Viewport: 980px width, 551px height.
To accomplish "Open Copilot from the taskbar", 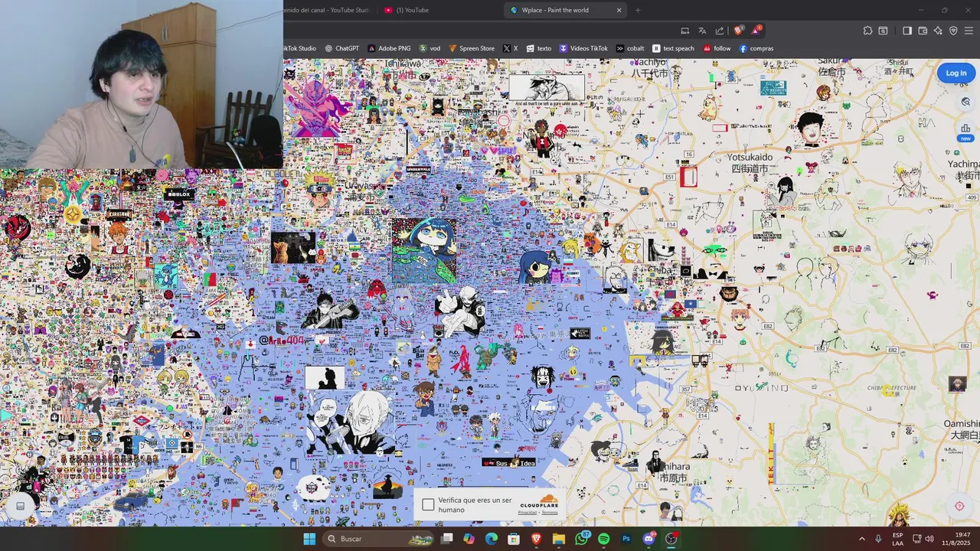I will pyautogui.click(x=469, y=539).
